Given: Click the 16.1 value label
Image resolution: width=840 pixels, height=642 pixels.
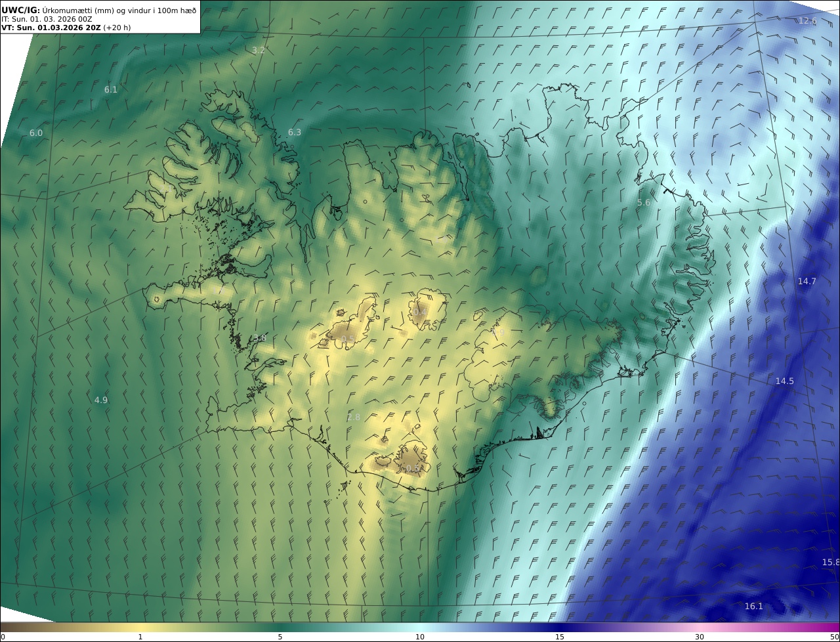Looking at the screenshot, I should tap(754, 606).
